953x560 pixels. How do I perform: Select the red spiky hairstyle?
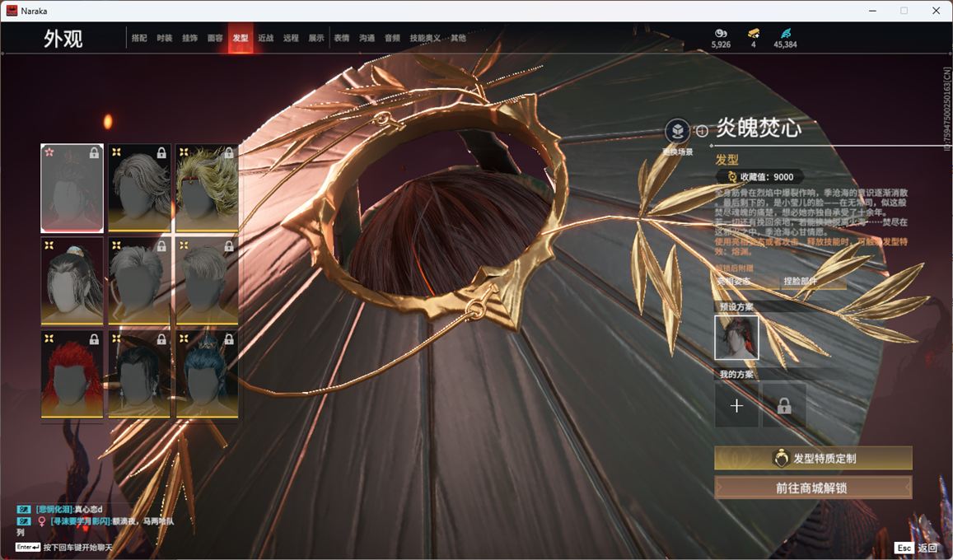tap(72, 374)
